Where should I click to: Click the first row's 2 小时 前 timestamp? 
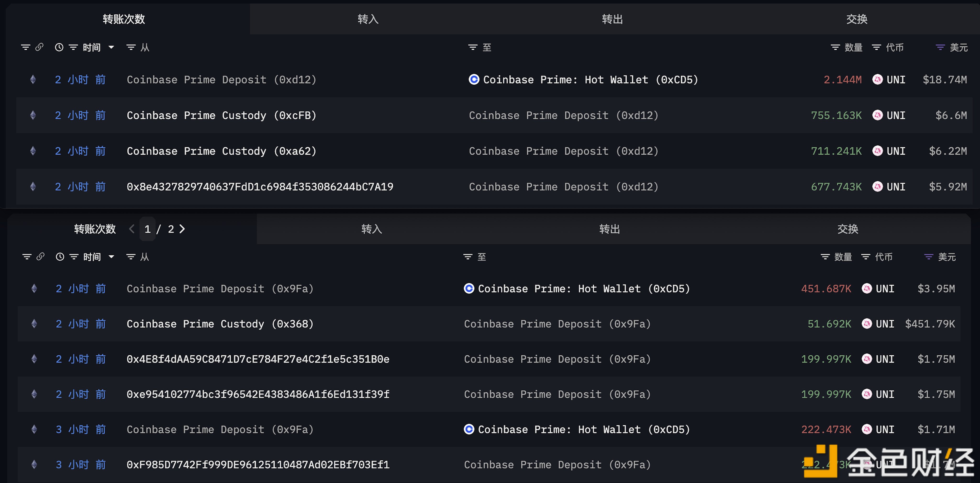(x=80, y=79)
